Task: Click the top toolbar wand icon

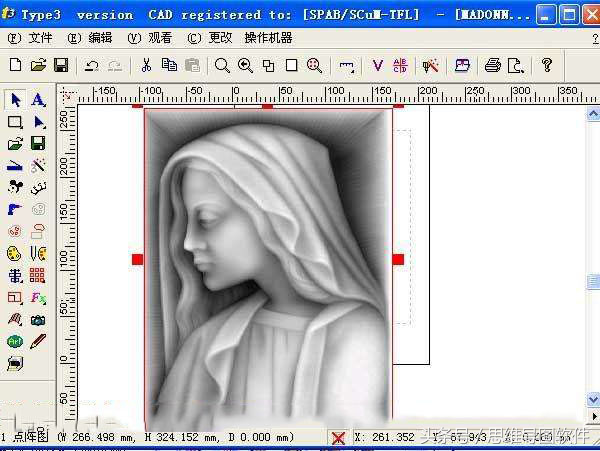Action: click(x=430, y=65)
